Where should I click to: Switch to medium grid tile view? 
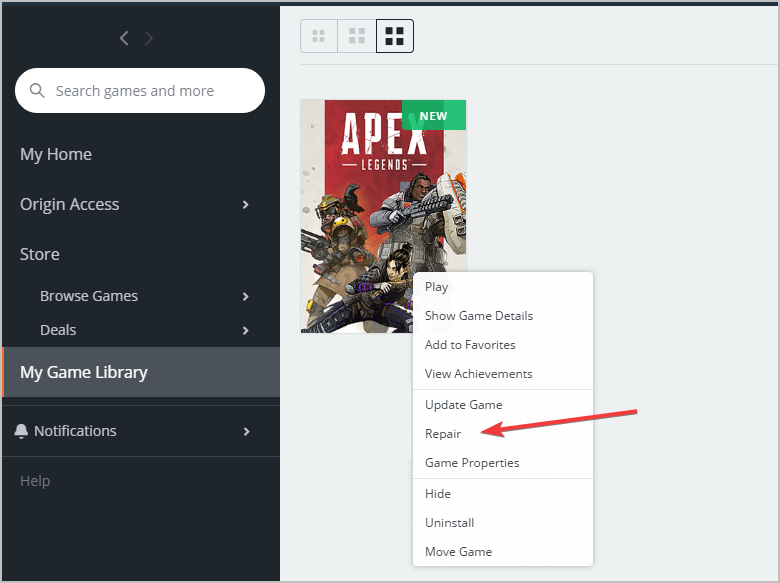[x=357, y=36]
